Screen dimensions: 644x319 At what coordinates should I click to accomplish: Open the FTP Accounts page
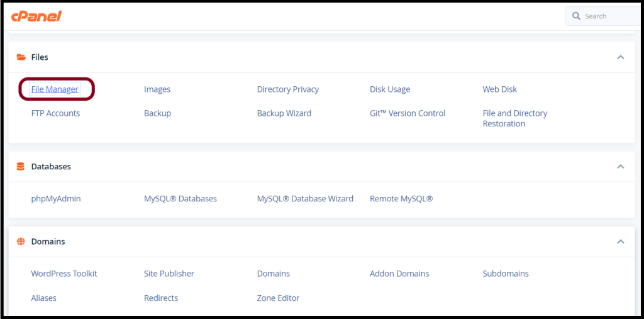(55, 113)
